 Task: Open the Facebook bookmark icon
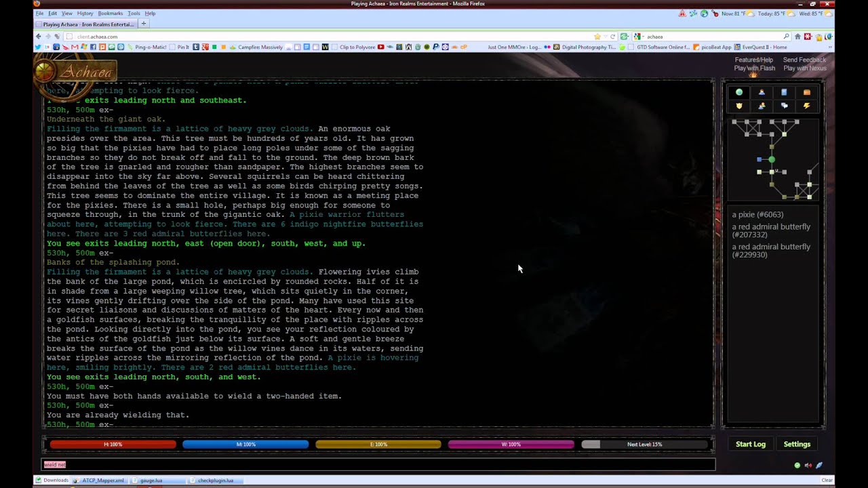pos(93,47)
